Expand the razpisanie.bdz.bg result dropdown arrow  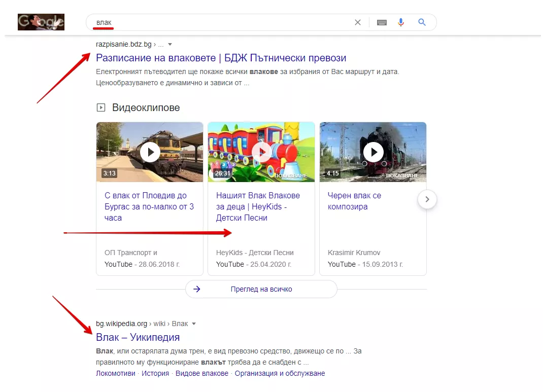coord(170,44)
